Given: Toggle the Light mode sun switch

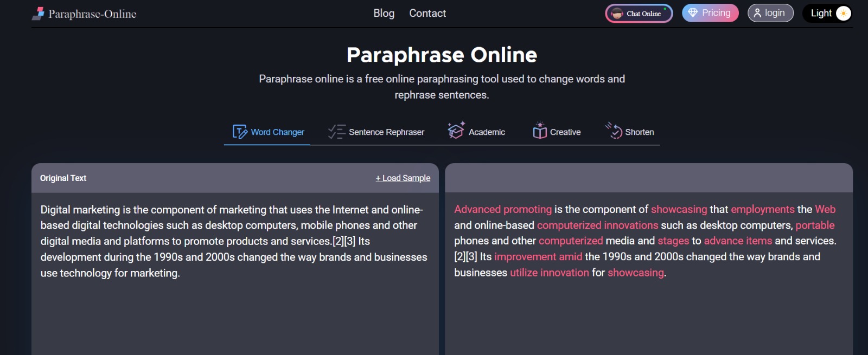Looking at the screenshot, I should point(843,13).
